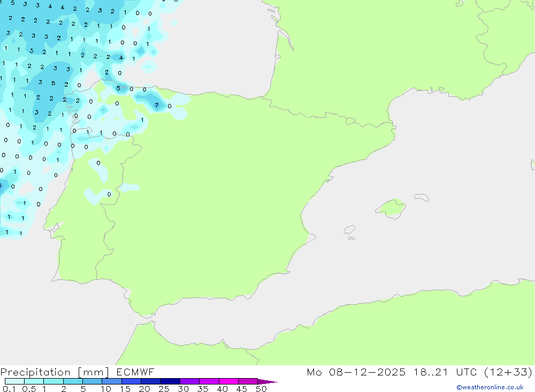Click the 'Mo 08-12-2025' date text
Screen dimensions: 535x392
coord(356,372)
